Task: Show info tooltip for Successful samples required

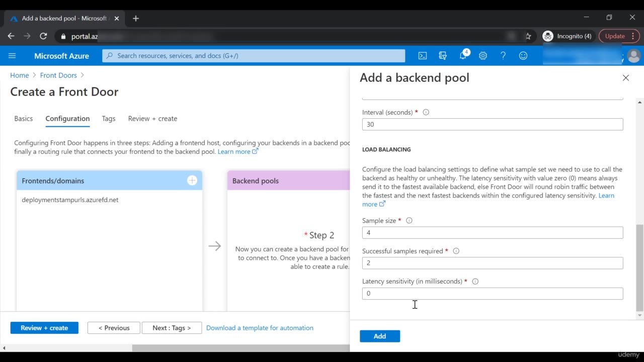Action: coord(456,251)
